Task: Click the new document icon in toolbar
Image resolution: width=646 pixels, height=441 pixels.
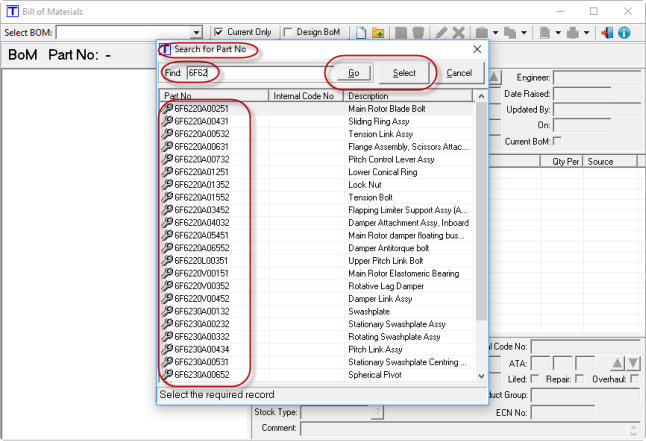Action: coord(361,33)
